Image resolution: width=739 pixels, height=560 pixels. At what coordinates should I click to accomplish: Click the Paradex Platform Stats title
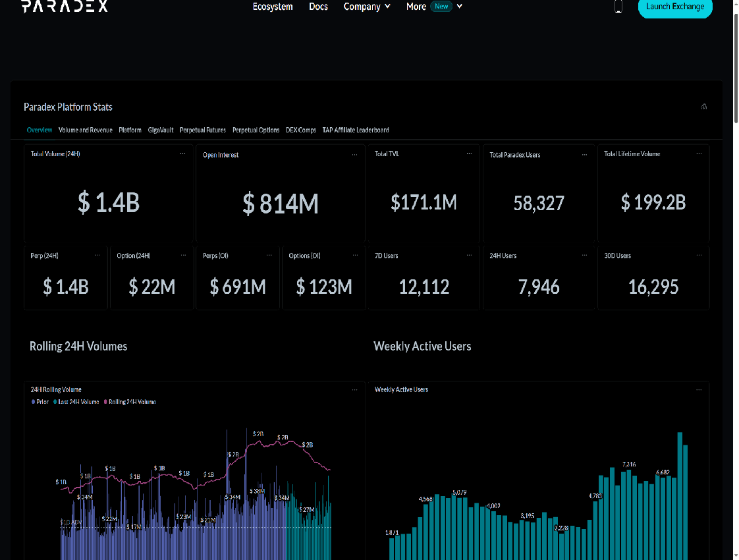click(68, 107)
